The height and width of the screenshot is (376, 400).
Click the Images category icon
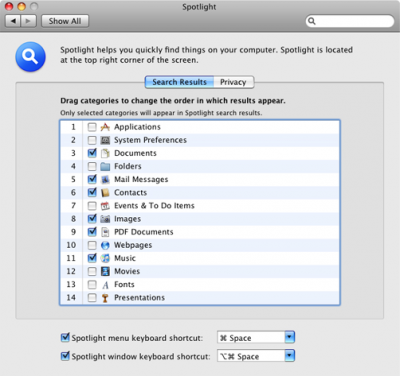(105, 219)
